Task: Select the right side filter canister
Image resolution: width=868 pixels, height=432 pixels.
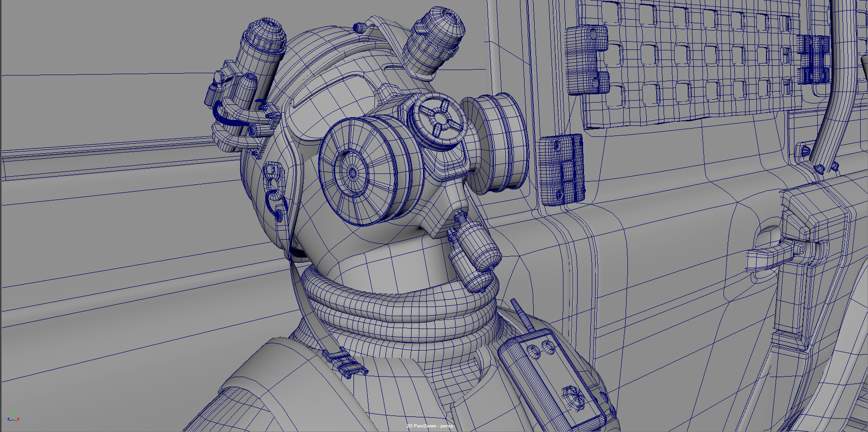Action: 498,142
